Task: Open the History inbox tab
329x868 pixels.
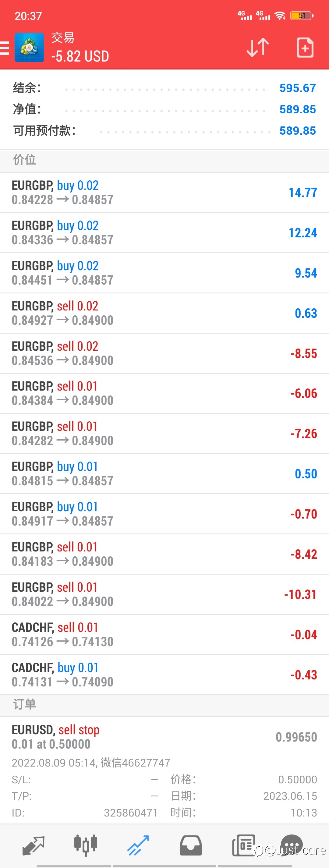Action: pos(191,845)
